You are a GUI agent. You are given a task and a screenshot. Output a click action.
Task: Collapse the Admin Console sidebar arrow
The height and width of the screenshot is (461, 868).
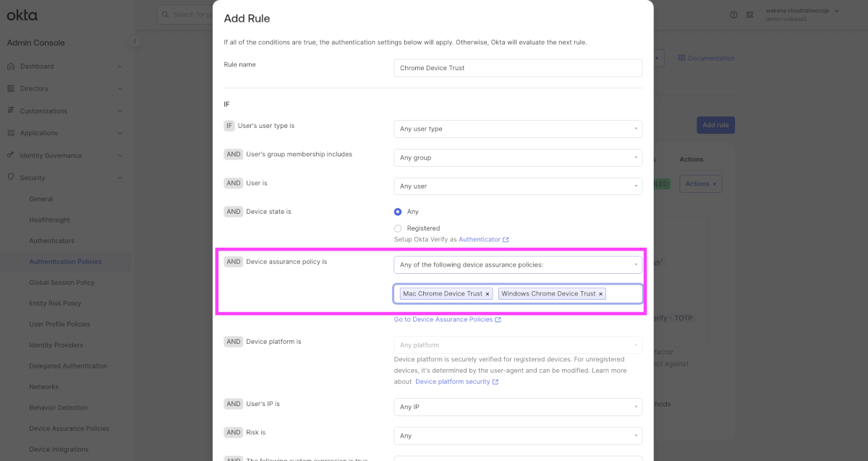pos(135,42)
